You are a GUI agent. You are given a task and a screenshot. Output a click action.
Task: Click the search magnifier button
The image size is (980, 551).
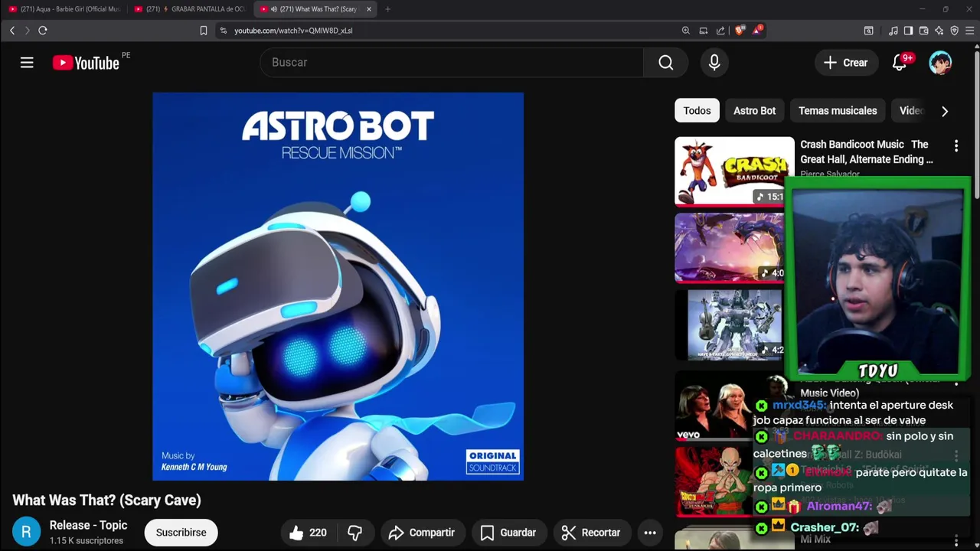(x=666, y=63)
